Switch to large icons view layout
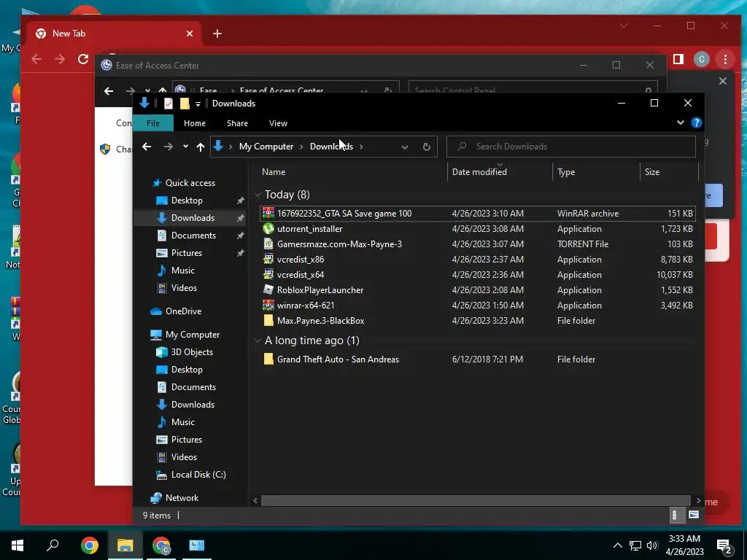The image size is (747, 560). (693, 515)
